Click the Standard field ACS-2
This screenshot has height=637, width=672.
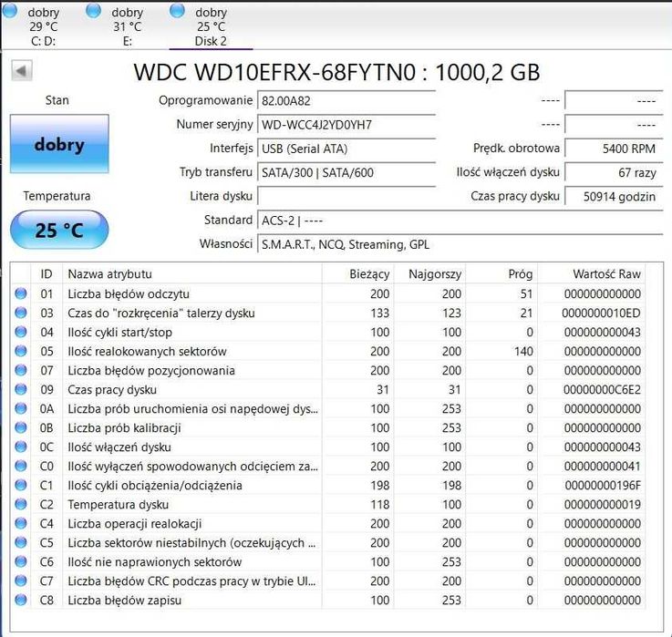(460, 221)
